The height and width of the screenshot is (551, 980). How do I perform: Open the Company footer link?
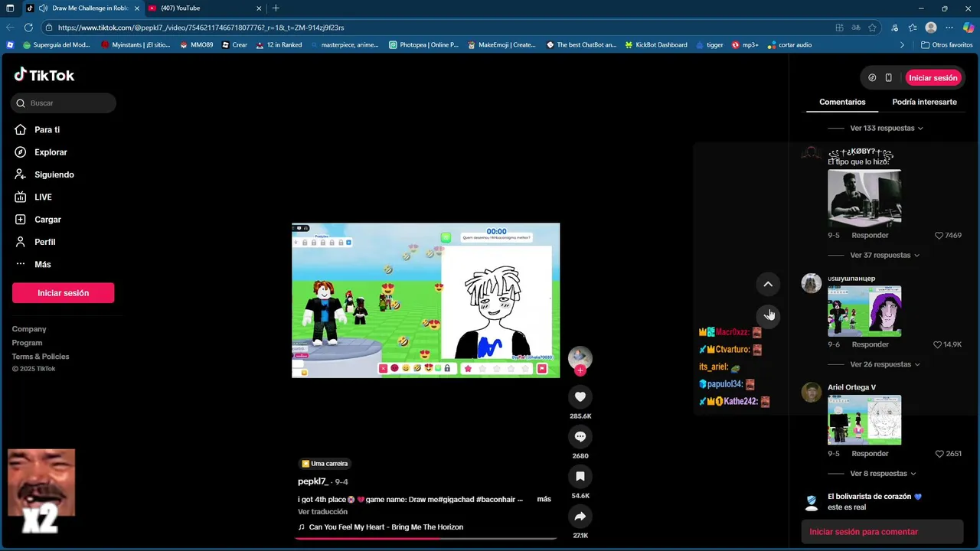29,329
